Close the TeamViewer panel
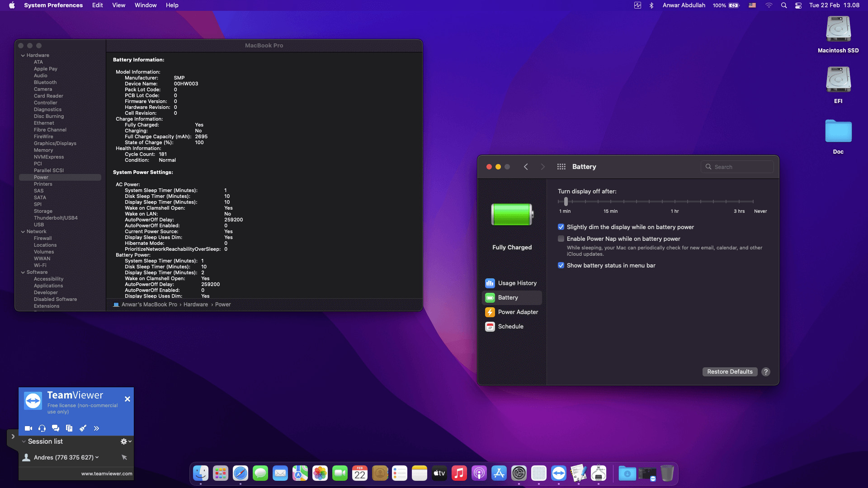This screenshot has height=488, width=868. click(x=127, y=399)
